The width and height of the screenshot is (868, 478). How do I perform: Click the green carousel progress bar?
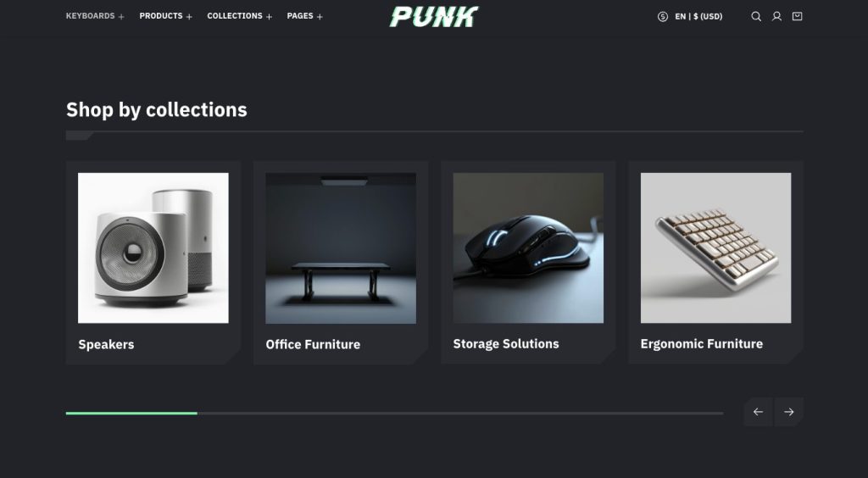coord(131,413)
